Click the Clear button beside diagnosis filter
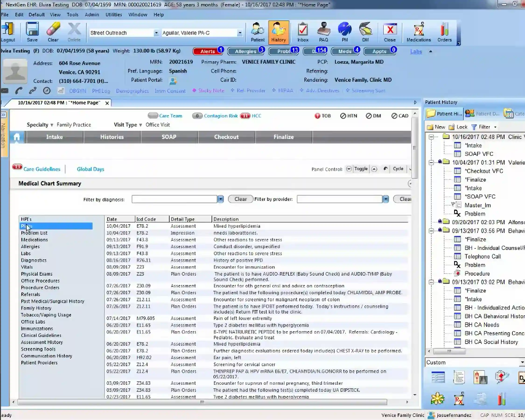 tap(240, 199)
